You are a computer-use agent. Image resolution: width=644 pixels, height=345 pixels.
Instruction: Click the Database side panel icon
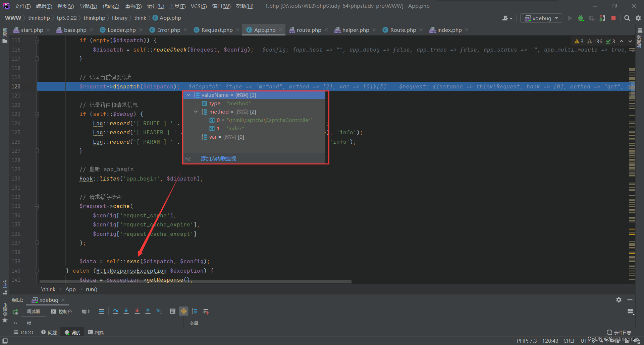click(x=640, y=31)
